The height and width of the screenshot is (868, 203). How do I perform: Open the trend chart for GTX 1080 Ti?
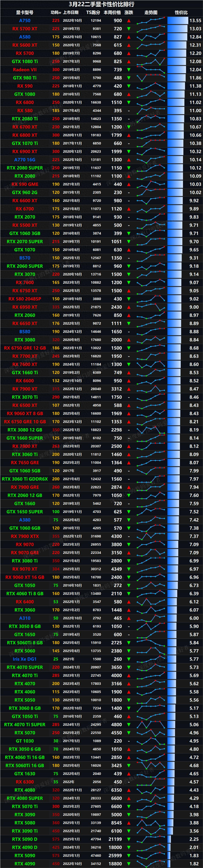151,61
